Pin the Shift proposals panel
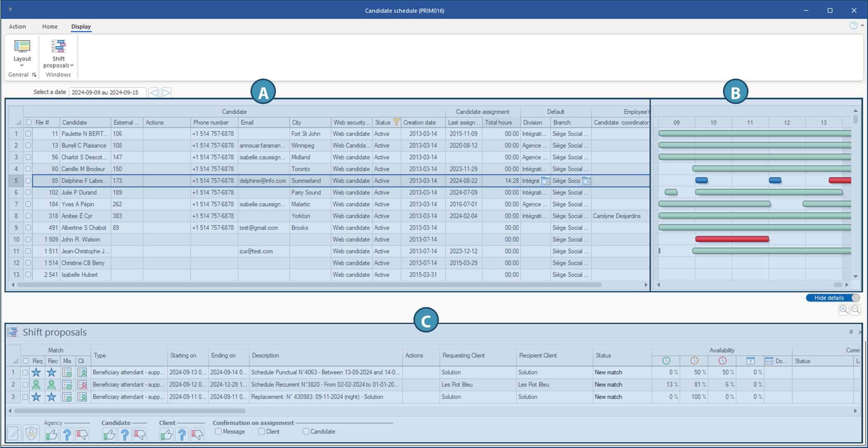Viewport: 868px width, 448px height. tap(851, 332)
